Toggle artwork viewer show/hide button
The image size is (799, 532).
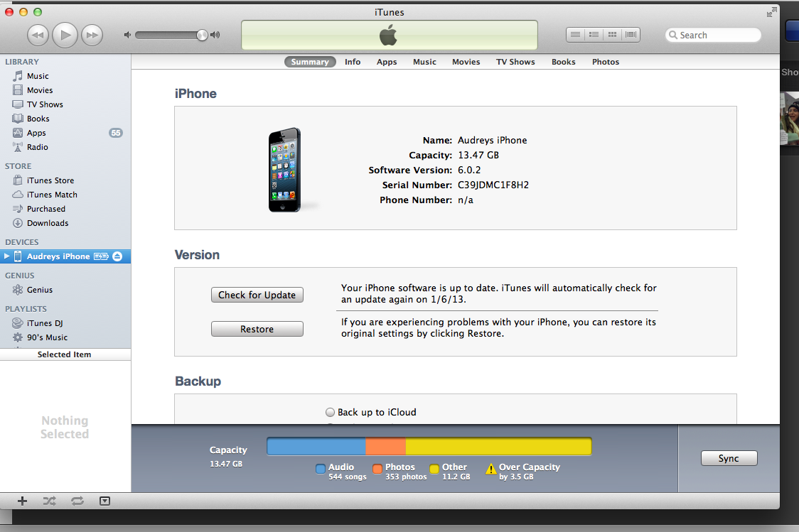click(104, 501)
